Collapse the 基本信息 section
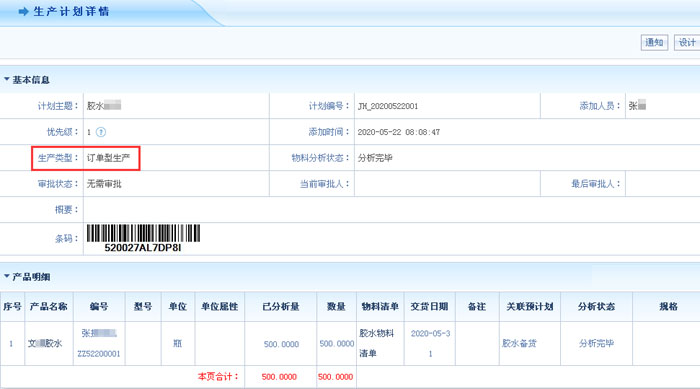Viewport: 700px width, 389px height. (x=7, y=79)
